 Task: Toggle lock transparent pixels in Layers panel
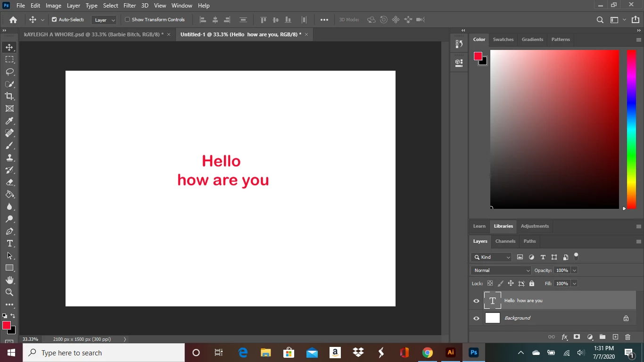tap(490, 283)
